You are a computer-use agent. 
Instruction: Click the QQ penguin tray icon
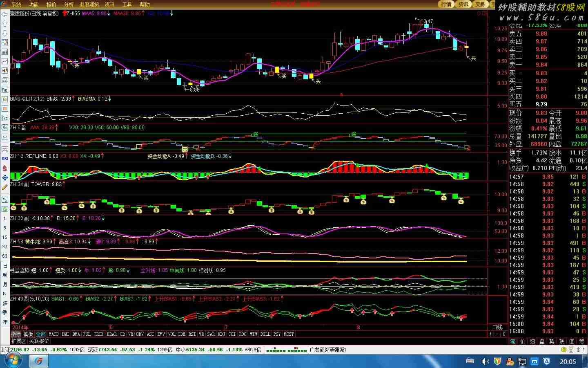[510, 361]
